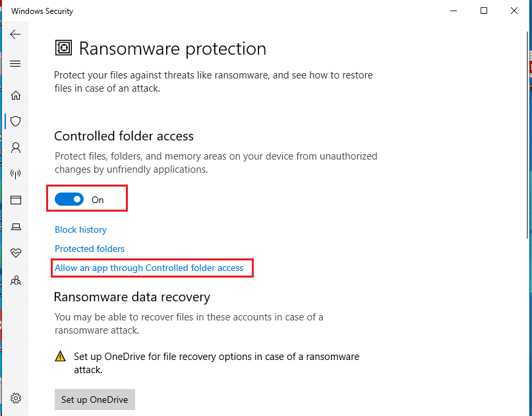Maximize the Windows Security window

484,11
